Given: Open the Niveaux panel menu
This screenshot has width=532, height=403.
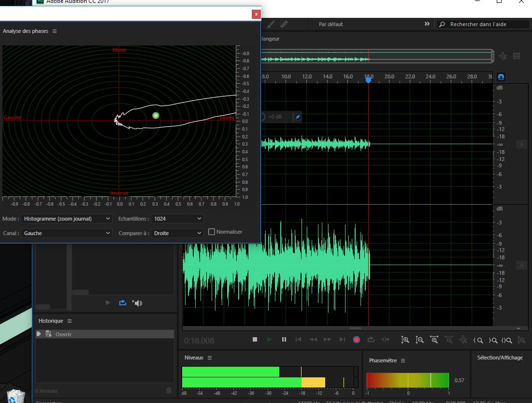Looking at the screenshot, I should (x=210, y=358).
